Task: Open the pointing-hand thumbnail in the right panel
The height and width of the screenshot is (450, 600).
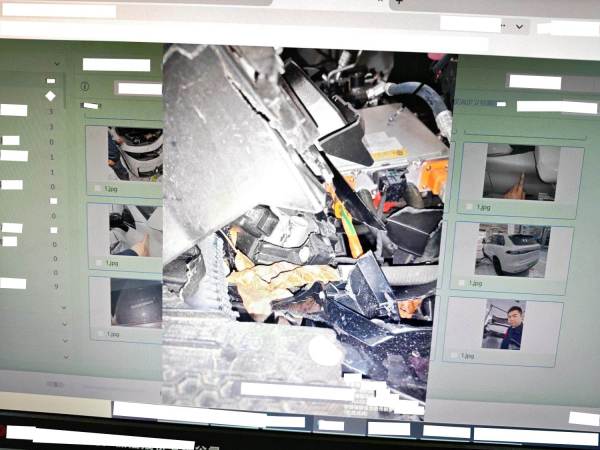Action: pos(518,172)
